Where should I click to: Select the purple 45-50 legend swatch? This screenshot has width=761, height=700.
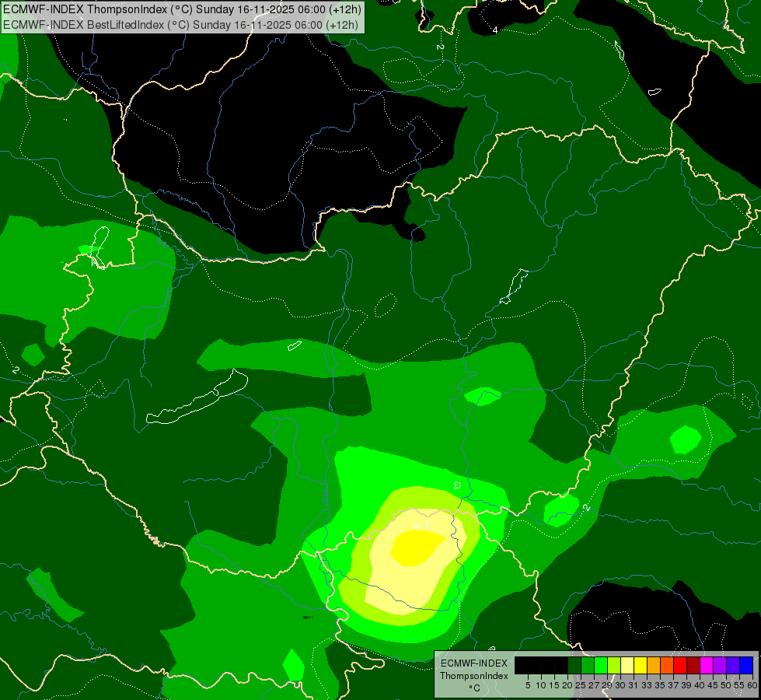click(720, 665)
